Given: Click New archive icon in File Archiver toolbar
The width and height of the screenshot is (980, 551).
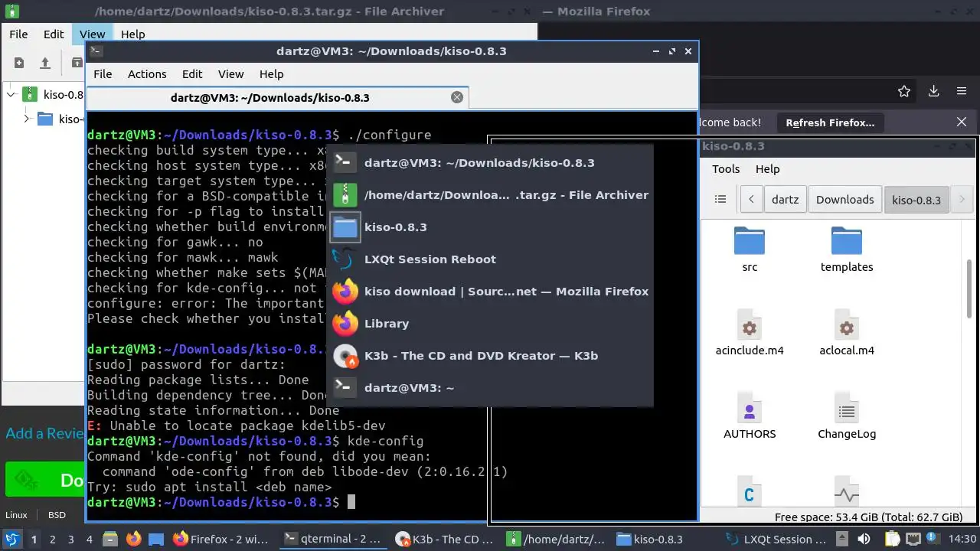Looking at the screenshot, I should coord(19,63).
